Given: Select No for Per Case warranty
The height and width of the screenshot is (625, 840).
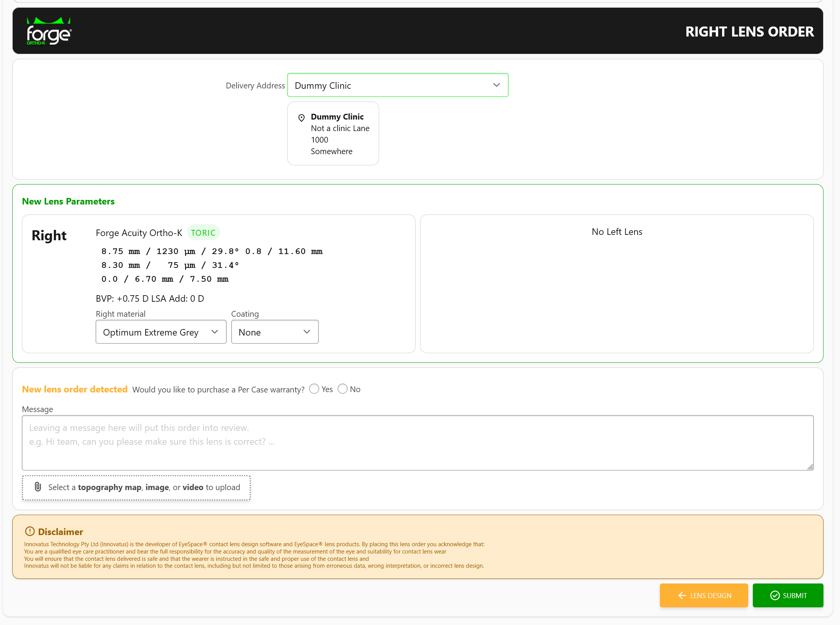Looking at the screenshot, I should coord(343,389).
